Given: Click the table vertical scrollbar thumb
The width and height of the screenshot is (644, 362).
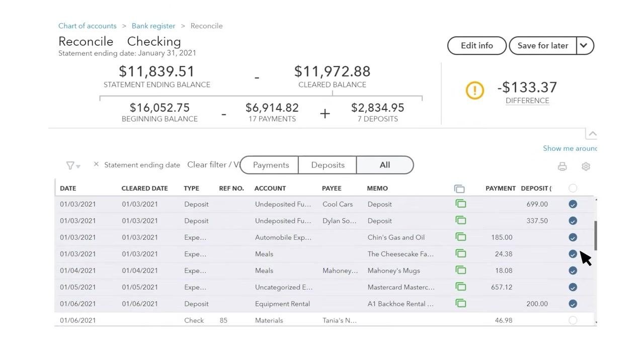Looking at the screenshot, I should coord(596,236).
